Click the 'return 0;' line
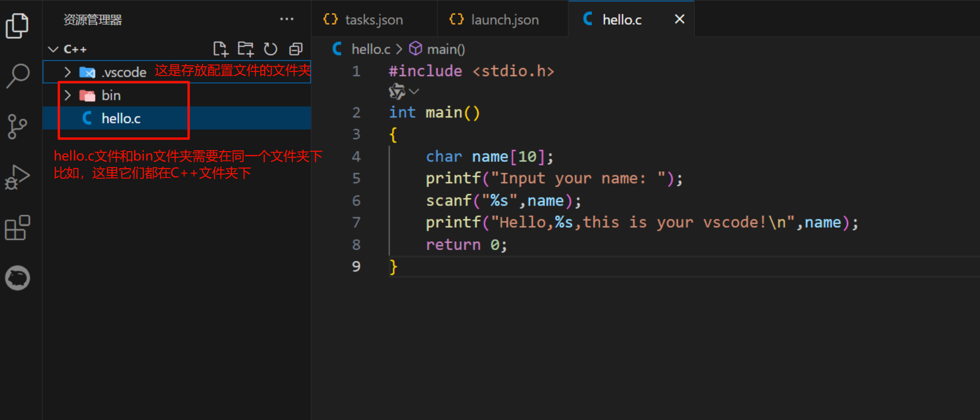 pos(466,244)
